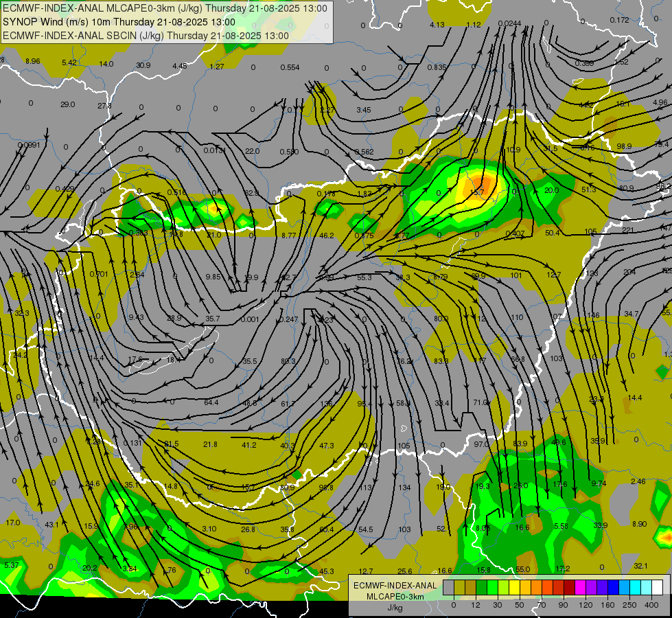Click the map value 32.1
The image size is (672, 618).
pos(640,566)
